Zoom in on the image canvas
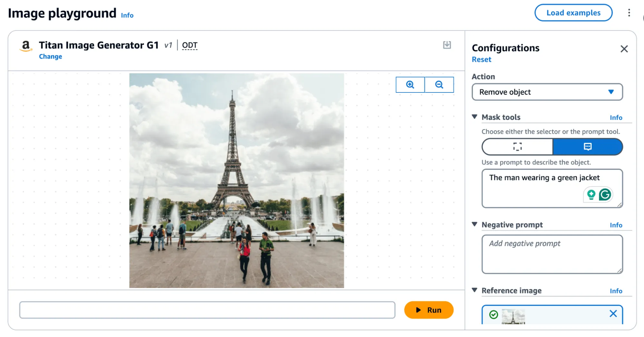 point(410,85)
